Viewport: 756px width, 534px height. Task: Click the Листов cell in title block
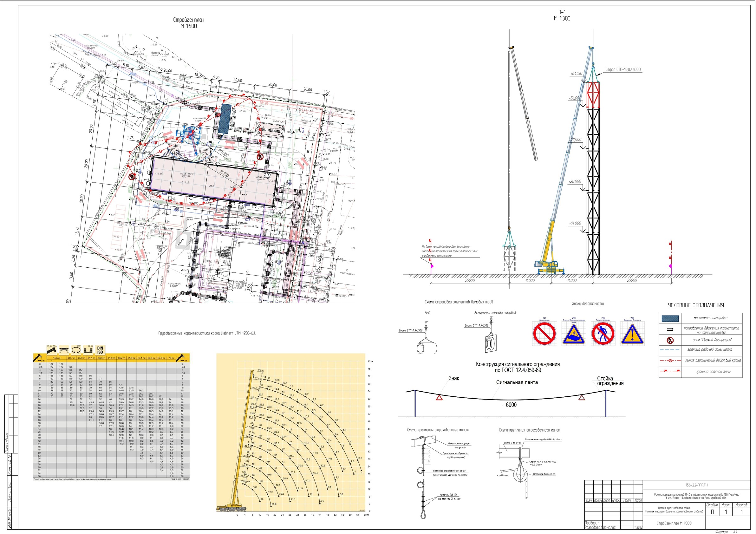point(741,505)
